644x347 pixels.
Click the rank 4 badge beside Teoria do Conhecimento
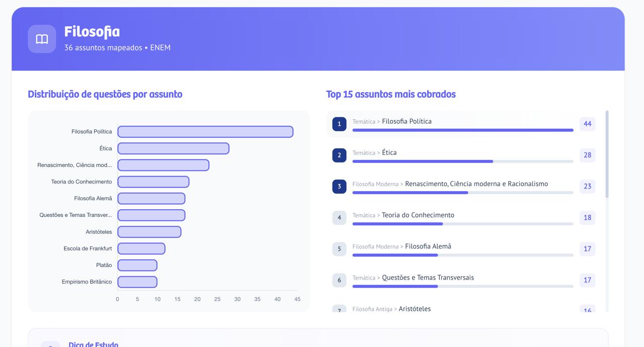pos(339,217)
